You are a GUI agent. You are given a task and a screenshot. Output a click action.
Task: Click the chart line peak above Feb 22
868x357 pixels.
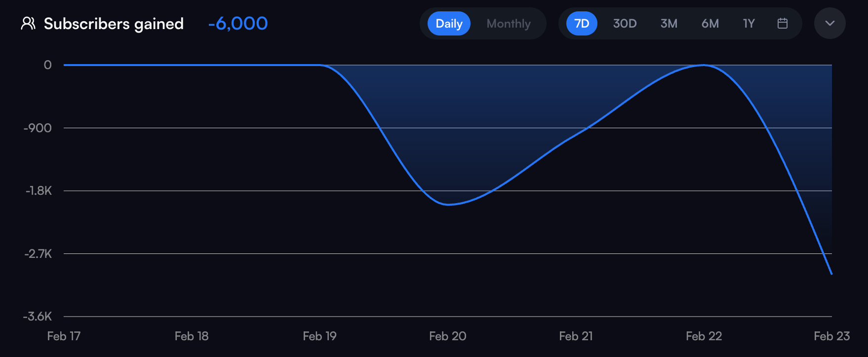(x=704, y=65)
